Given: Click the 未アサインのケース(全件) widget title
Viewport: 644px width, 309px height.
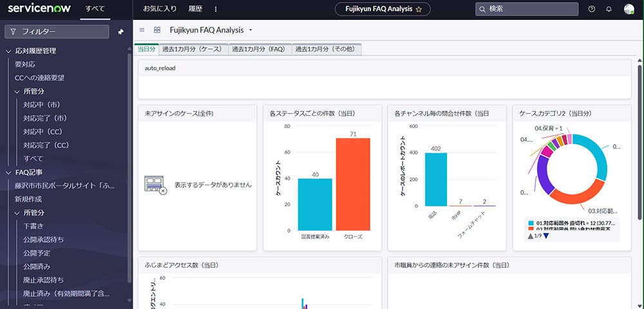Looking at the screenshot, I should click(178, 113).
